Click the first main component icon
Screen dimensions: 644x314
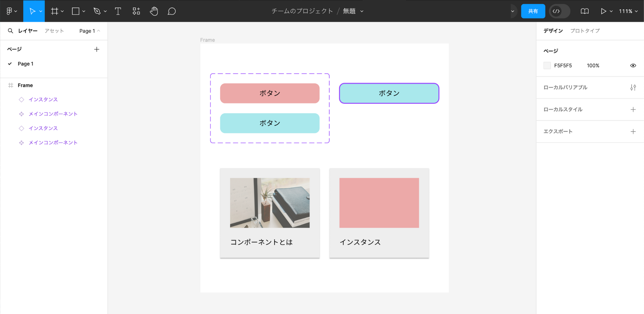point(21,114)
